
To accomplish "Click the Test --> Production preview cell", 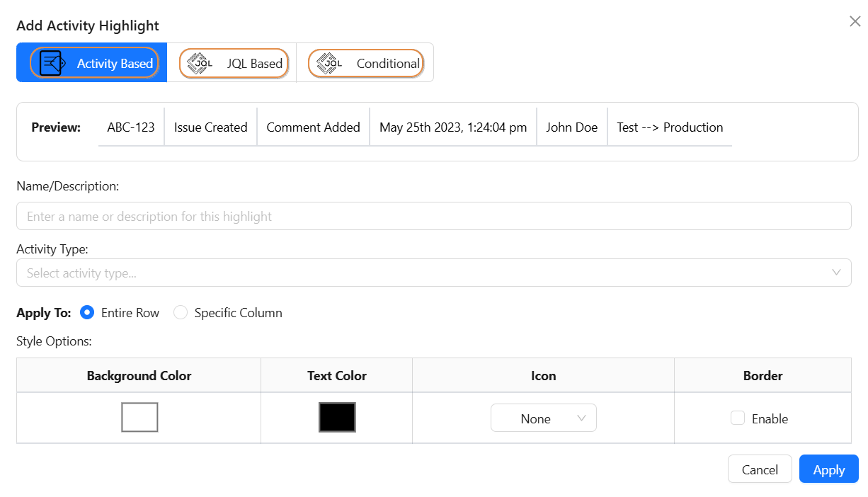I will (669, 127).
